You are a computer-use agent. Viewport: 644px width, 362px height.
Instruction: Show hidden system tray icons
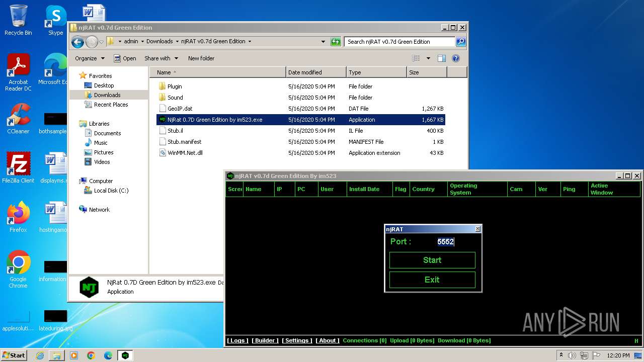[561, 355]
